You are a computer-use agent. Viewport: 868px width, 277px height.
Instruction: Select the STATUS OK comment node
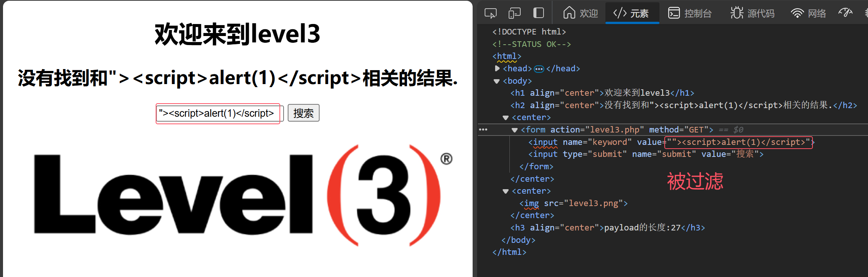[532, 44]
